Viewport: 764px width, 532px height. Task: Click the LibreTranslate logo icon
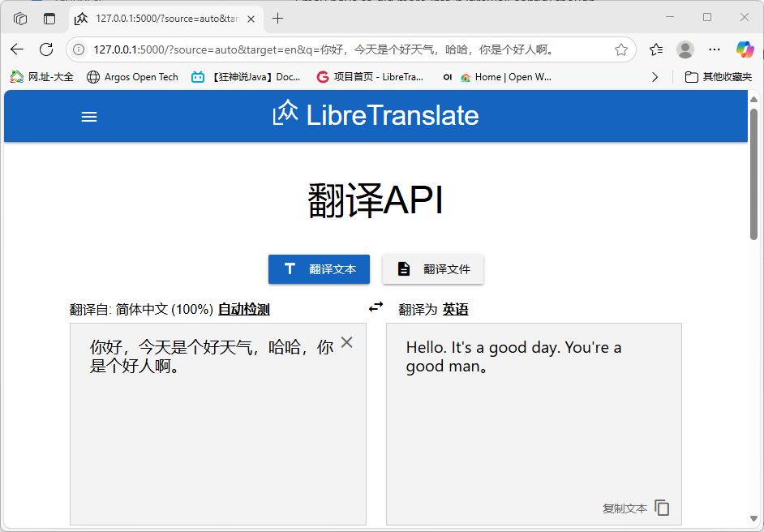pos(285,113)
